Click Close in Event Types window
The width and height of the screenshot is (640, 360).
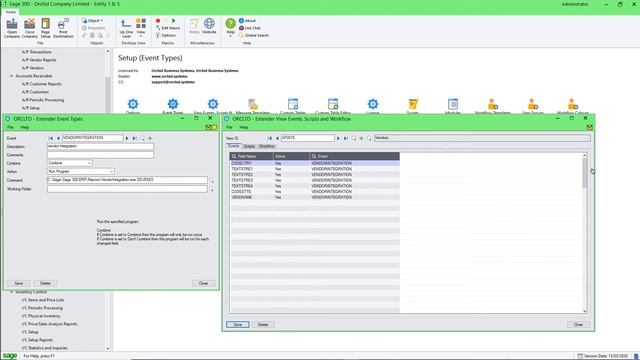203,283
